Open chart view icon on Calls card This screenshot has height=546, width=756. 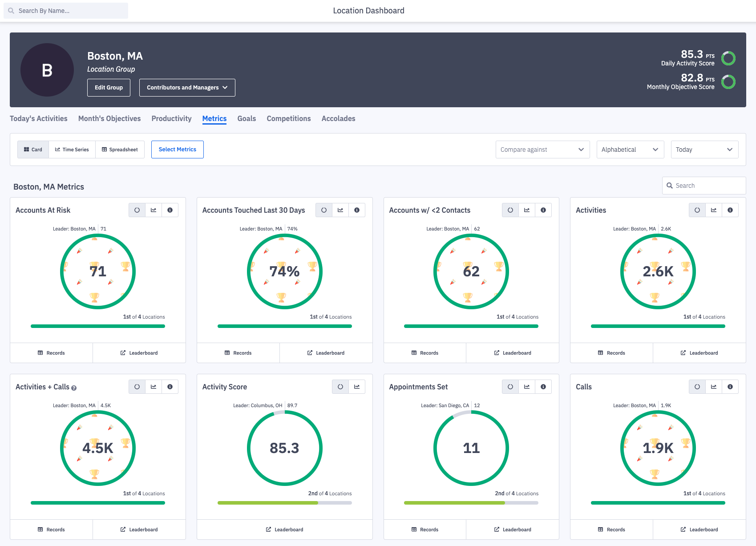pos(714,387)
